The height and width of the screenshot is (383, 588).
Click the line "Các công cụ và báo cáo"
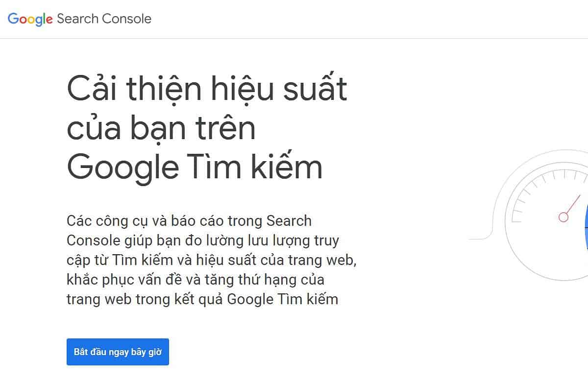(189, 221)
